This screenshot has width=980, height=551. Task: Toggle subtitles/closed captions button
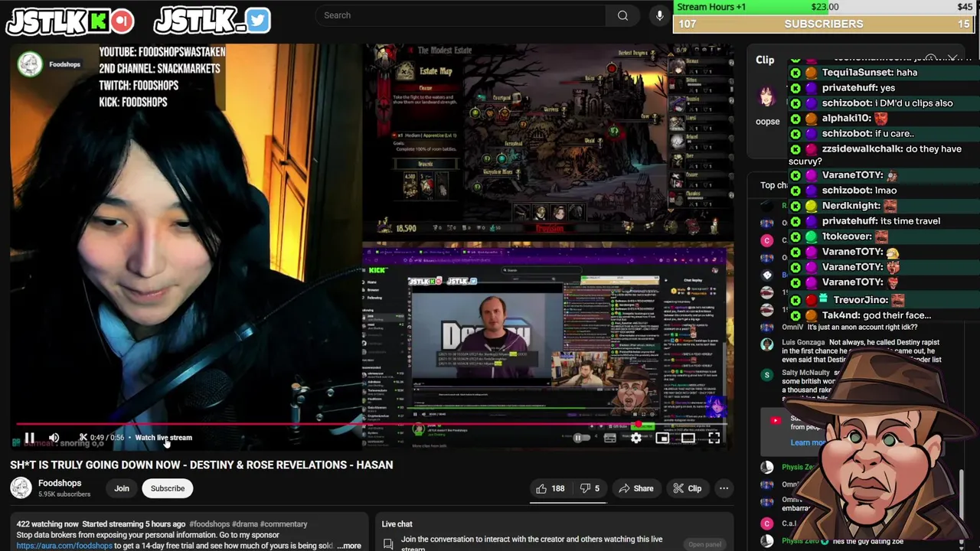click(x=610, y=438)
